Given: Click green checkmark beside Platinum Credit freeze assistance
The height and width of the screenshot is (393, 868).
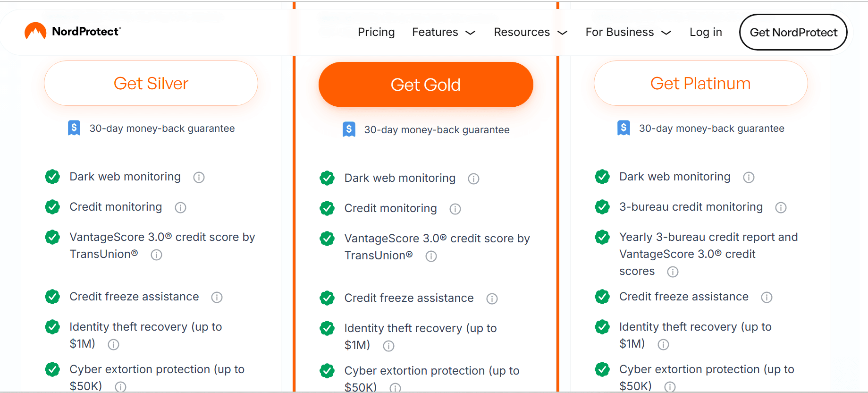Looking at the screenshot, I should [602, 297].
